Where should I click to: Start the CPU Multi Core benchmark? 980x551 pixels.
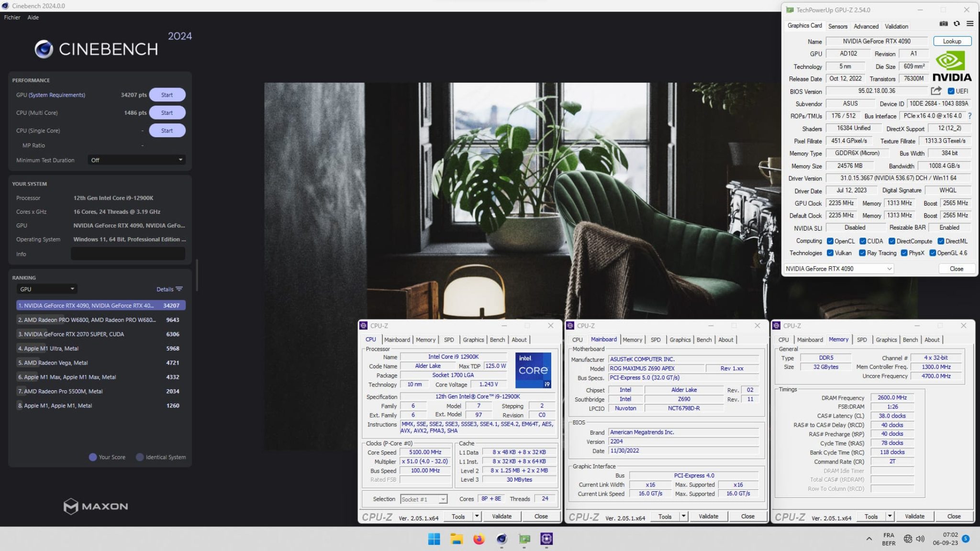tap(167, 112)
